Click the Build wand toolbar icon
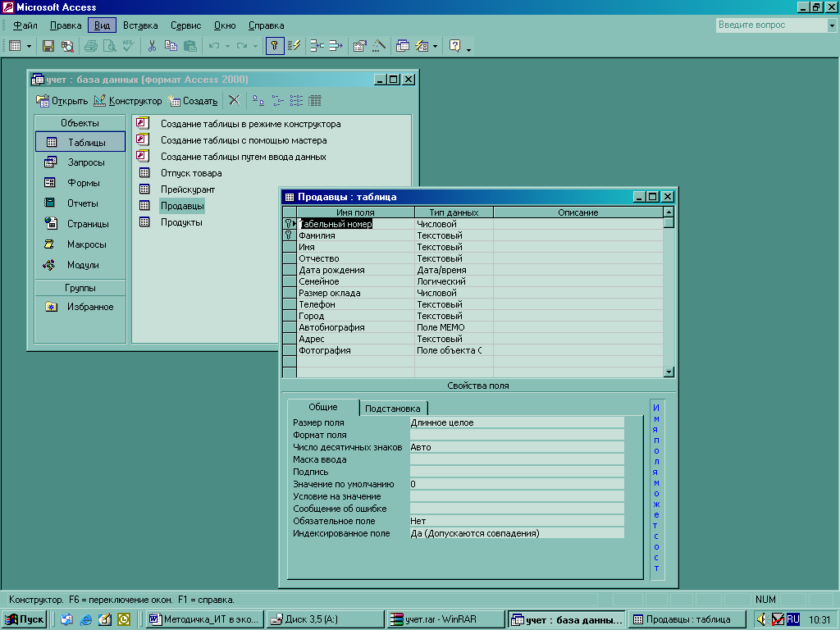The width and height of the screenshot is (840, 630). pos(379,46)
